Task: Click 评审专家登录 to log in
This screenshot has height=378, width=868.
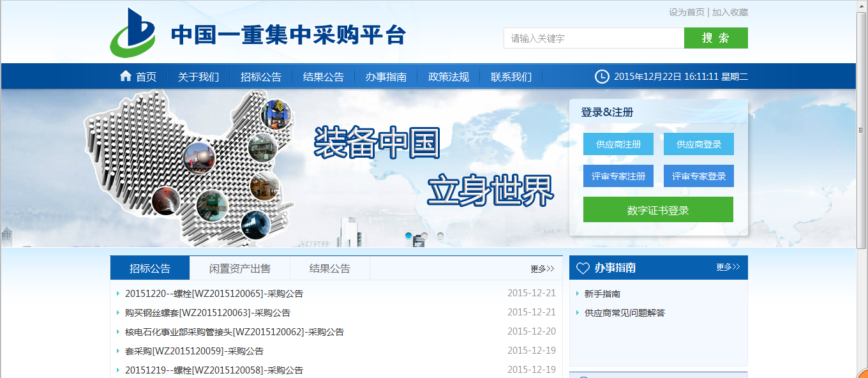Action: pyautogui.click(x=698, y=176)
